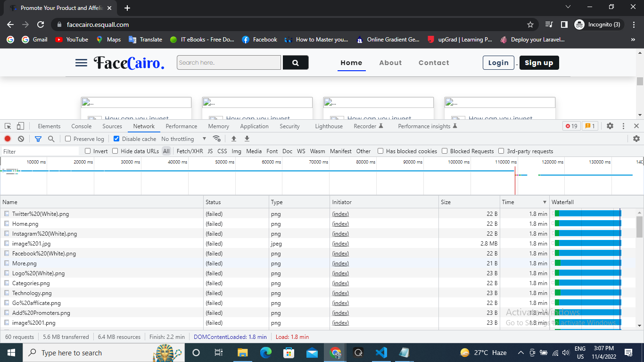Clear the network log

point(21,139)
